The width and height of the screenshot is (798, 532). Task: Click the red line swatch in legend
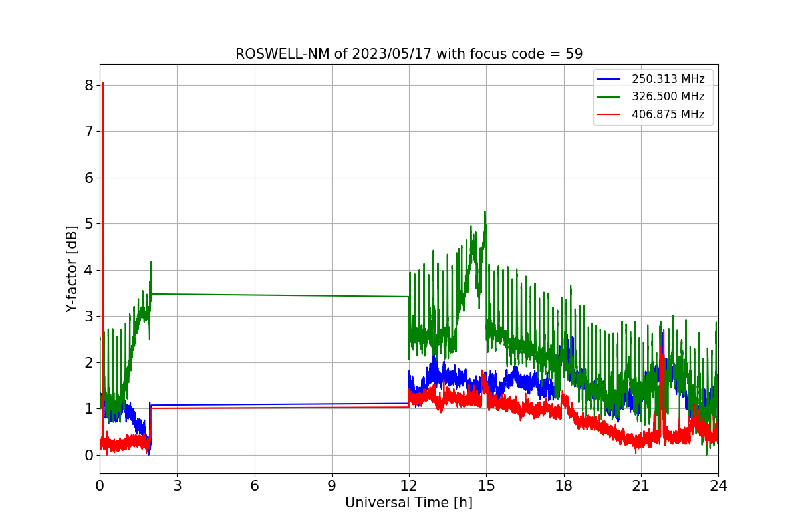(x=609, y=114)
